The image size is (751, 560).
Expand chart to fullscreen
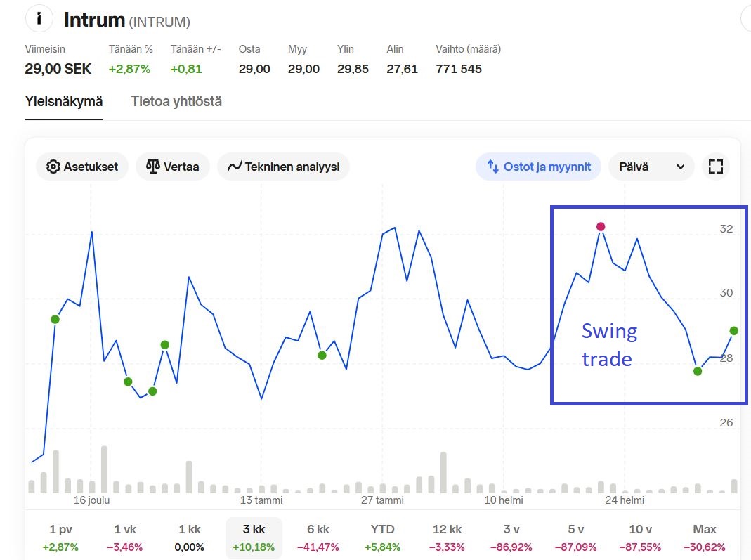point(716,167)
